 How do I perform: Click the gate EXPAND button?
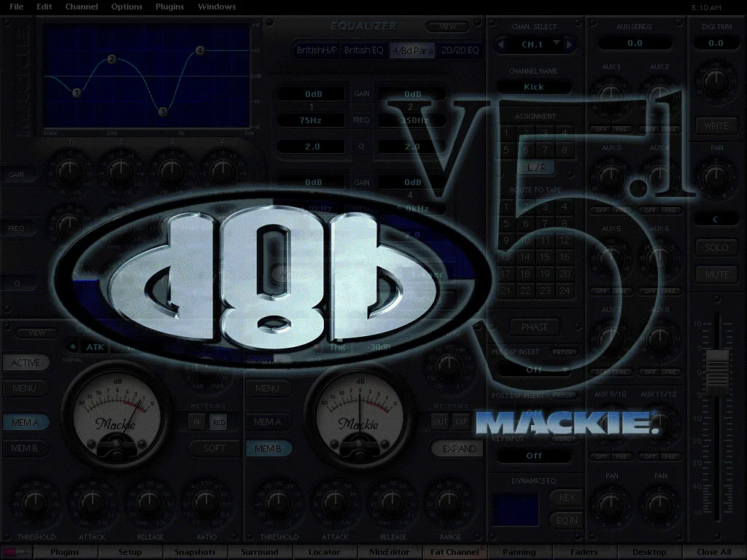click(459, 448)
